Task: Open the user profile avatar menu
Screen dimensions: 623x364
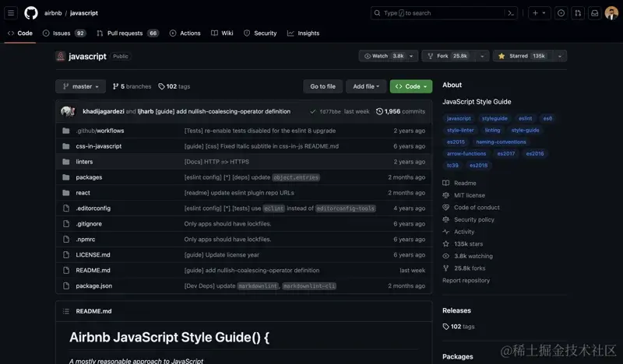Action: [x=611, y=13]
